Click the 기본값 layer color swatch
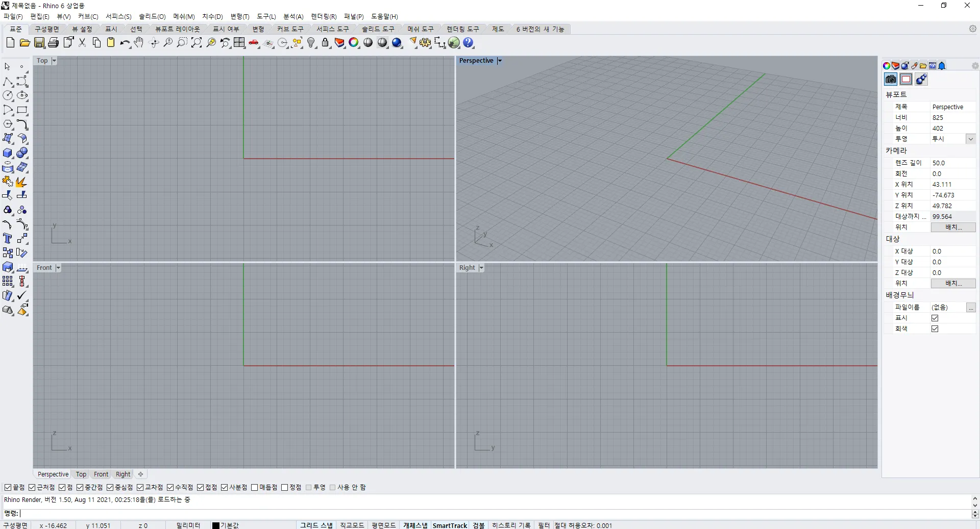Image resolution: width=980 pixels, height=529 pixels. point(216,525)
